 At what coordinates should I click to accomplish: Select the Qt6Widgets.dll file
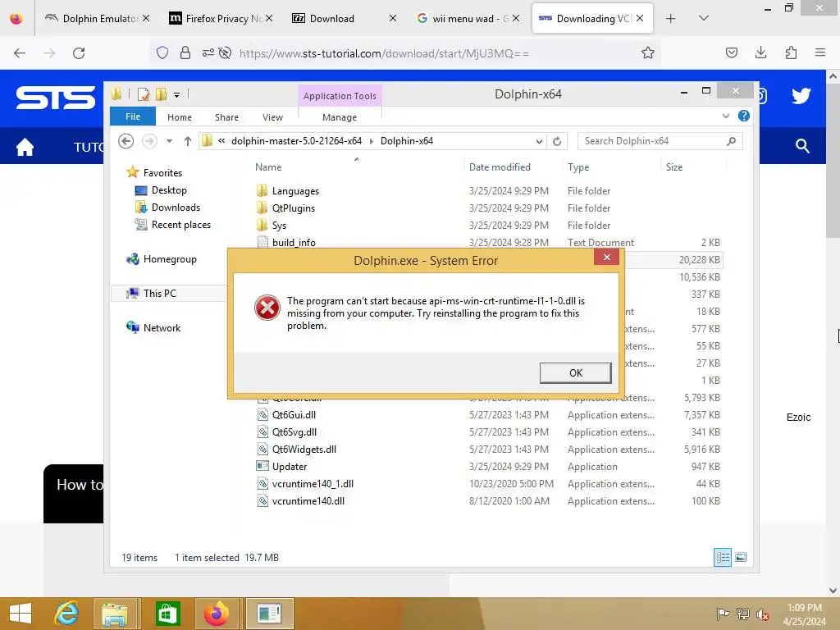click(x=304, y=449)
